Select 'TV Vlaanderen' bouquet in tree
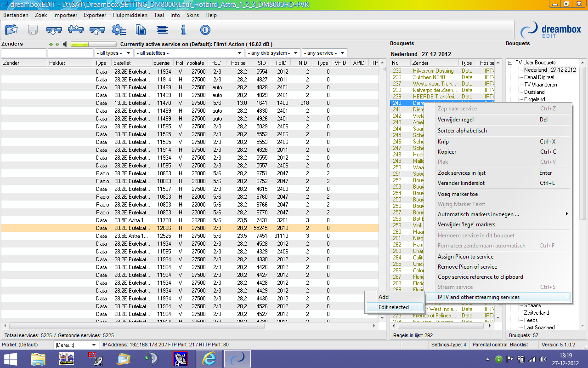The height and width of the screenshot is (368, 588). [x=540, y=85]
